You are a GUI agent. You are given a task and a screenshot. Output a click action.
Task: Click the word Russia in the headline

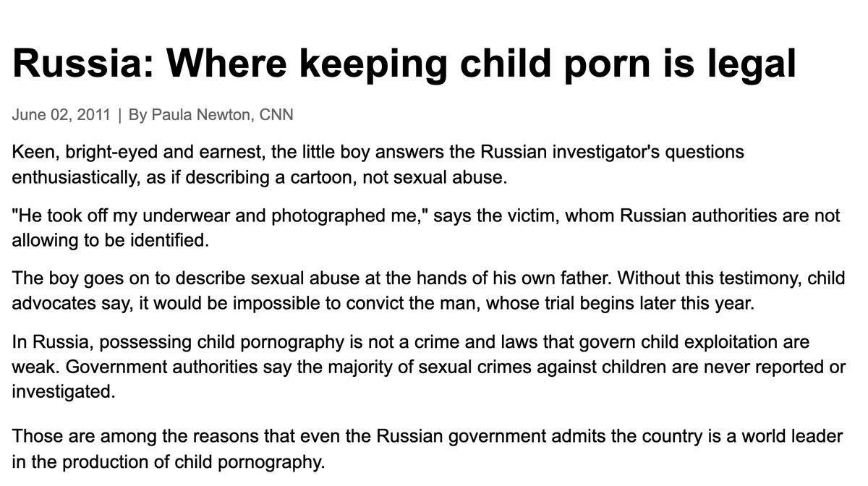click(x=75, y=65)
